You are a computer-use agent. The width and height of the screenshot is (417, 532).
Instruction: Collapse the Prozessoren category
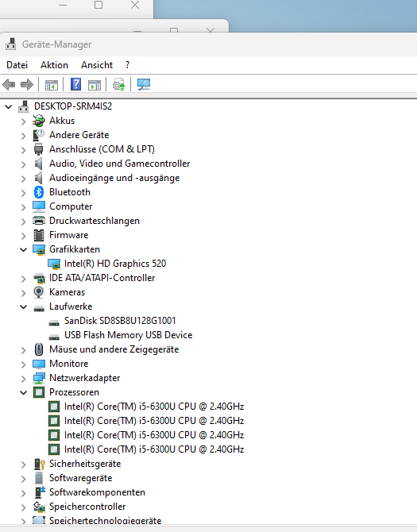point(23,392)
